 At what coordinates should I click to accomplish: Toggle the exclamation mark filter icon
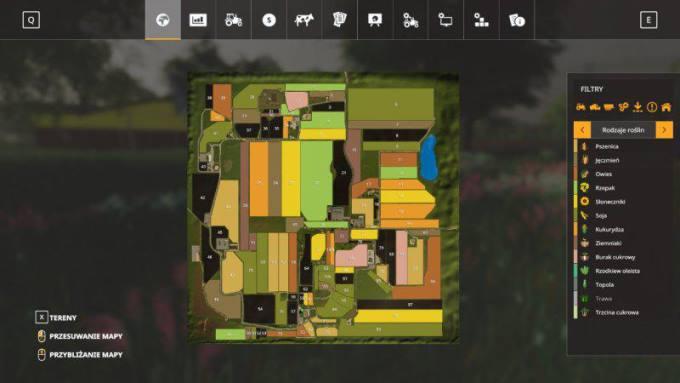click(x=652, y=107)
